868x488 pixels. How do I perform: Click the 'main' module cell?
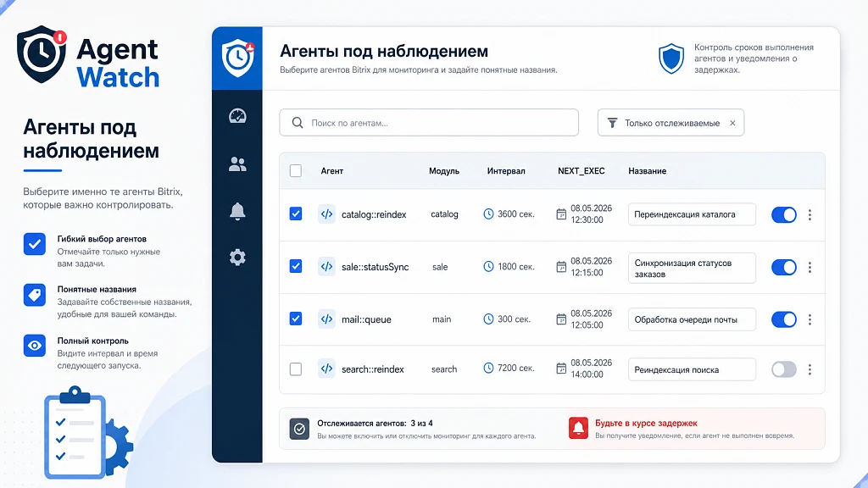[x=442, y=319]
